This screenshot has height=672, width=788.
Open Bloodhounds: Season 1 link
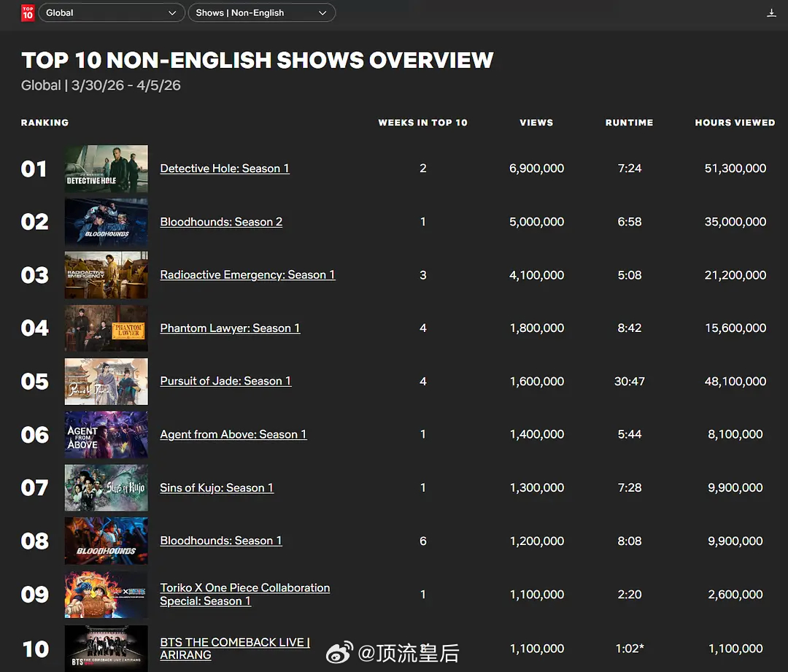[x=221, y=541]
